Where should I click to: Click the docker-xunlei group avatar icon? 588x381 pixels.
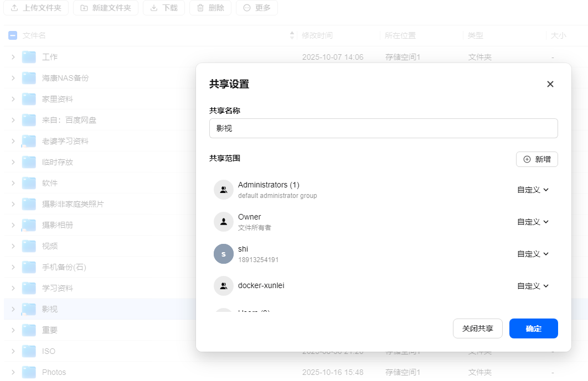coord(224,286)
